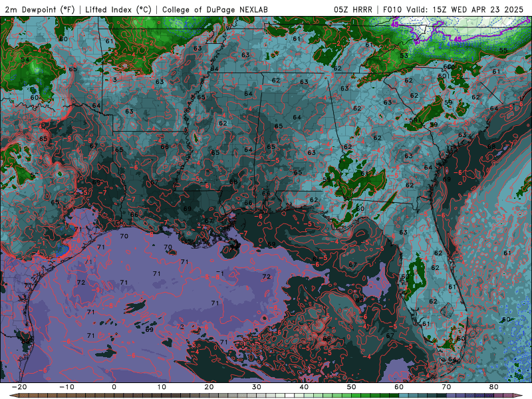Click the -10 label on the color scale

click(x=66, y=387)
